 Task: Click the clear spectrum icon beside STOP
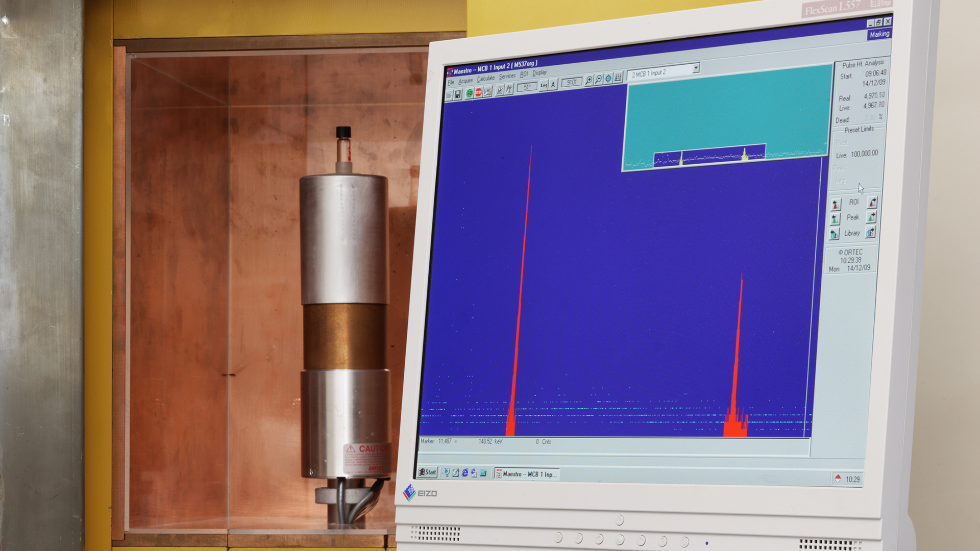click(488, 92)
